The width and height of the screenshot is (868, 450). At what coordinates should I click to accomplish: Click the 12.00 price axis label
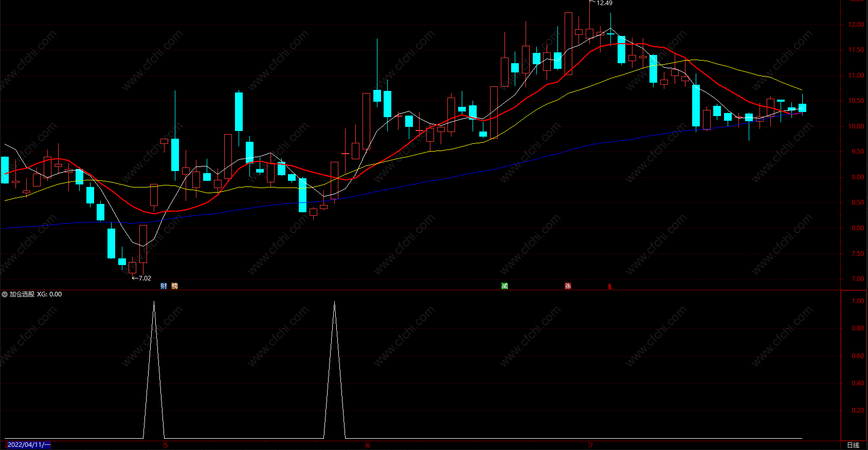[856, 25]
